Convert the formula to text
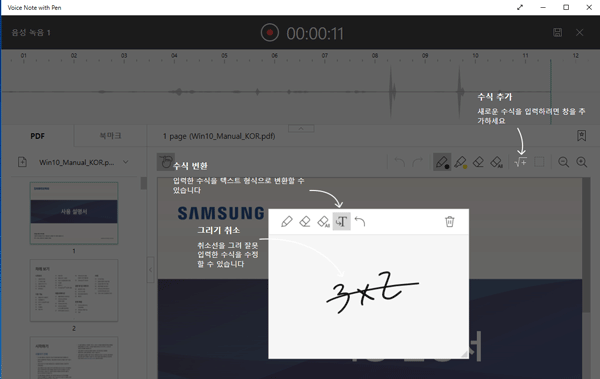600x379 pixels. click(x=342, y=221)
